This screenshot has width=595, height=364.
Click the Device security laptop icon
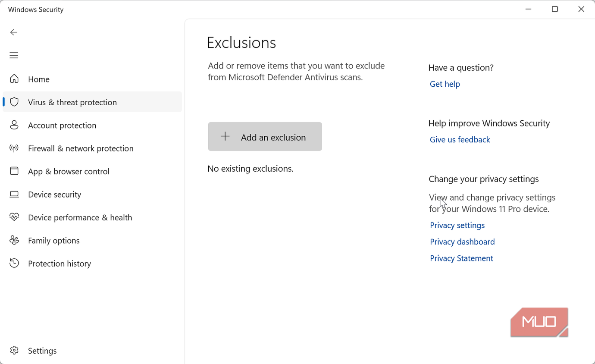tap(14, 195)
